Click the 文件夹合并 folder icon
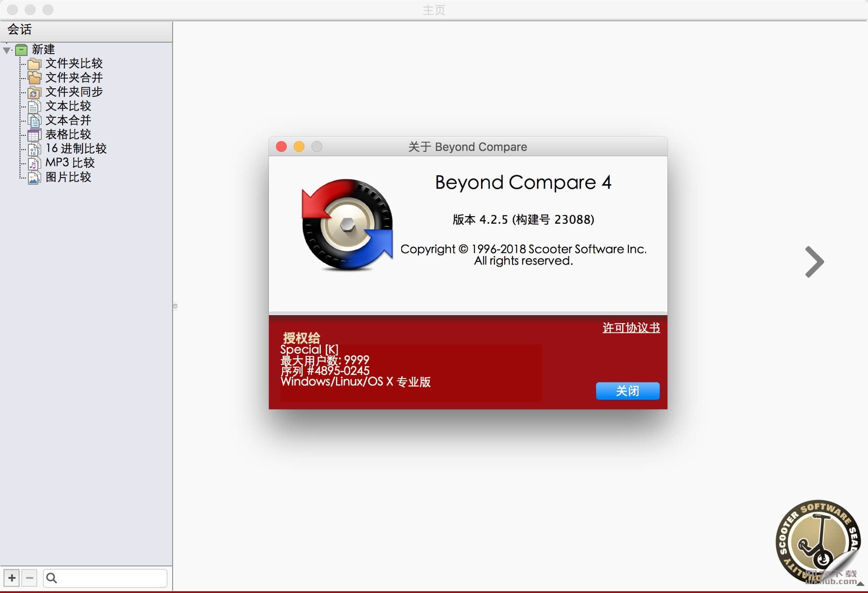868x593 pixels. point(35,78)
